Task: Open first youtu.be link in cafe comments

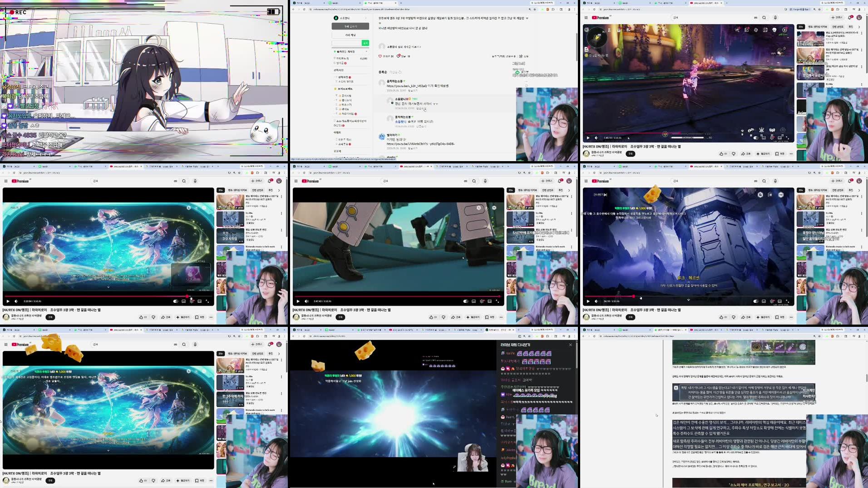Action: pos(407,86)
